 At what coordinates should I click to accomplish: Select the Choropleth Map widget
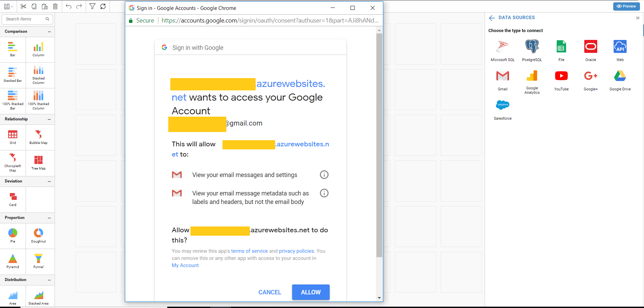point(13,158)
